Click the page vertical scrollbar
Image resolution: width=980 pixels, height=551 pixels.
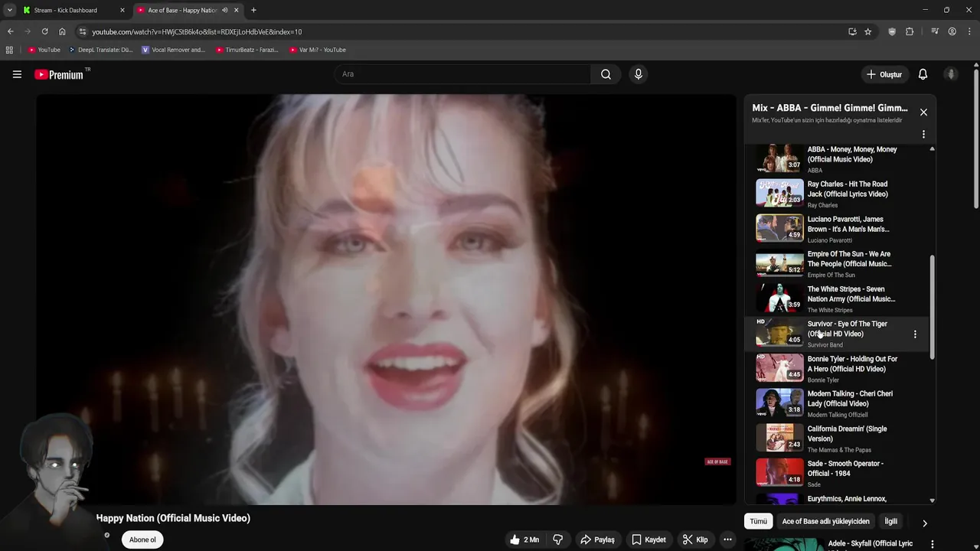click(x=976, y=139)
